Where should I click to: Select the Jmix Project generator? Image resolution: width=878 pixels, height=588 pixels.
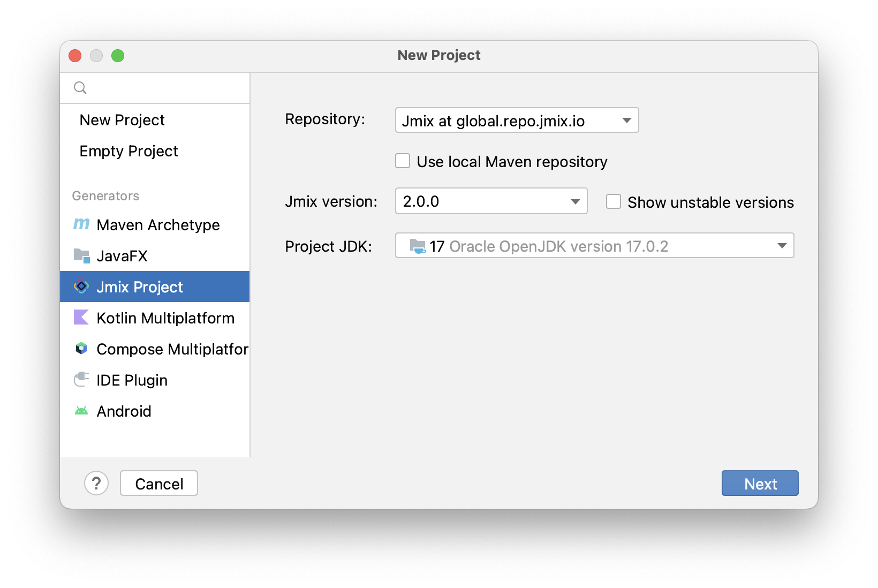[155, 287]
